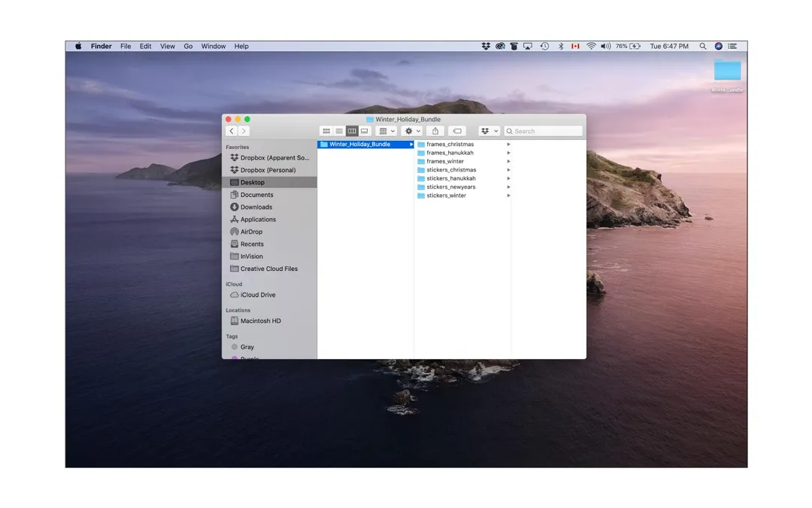Click the Dropbox menu bar icon
Image resolution: width=812 pixels, height=508 pixels.
486,46
